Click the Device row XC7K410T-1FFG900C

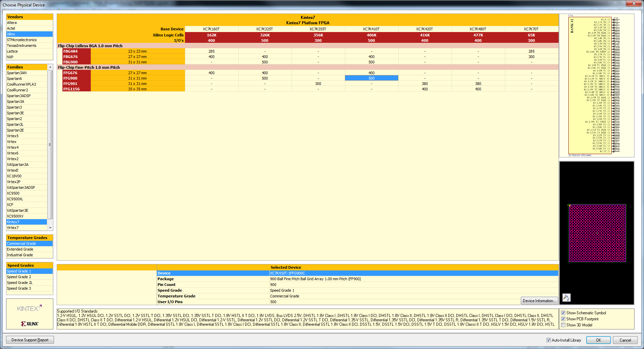358,273
